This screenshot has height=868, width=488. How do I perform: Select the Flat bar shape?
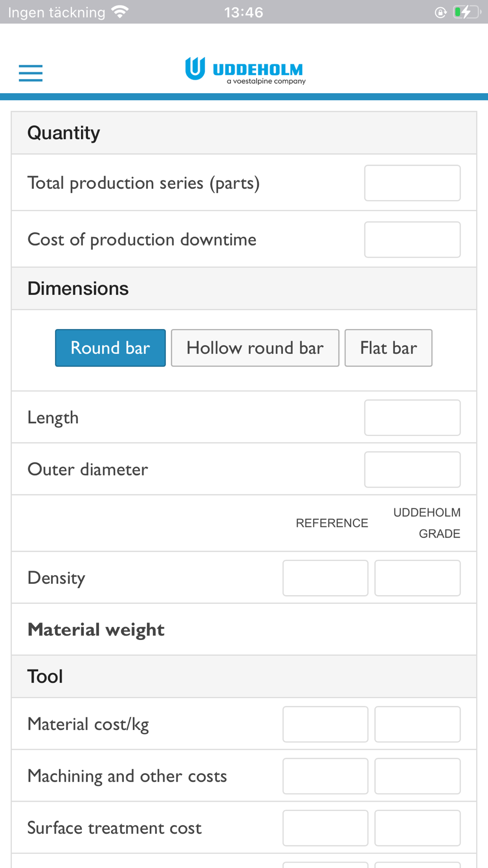pyautogui.click(x=388, y=348)
